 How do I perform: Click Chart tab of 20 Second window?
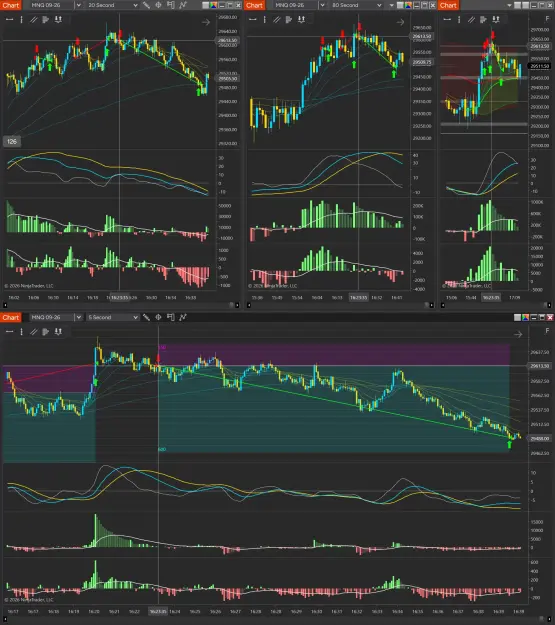coord(11,5)
